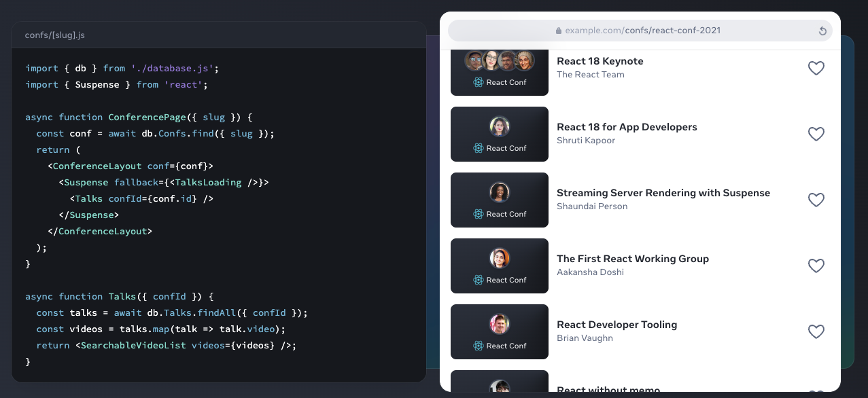Click Shaundai Person's avatar photo
Screen dimensions: 868x398
pos(500,192)
